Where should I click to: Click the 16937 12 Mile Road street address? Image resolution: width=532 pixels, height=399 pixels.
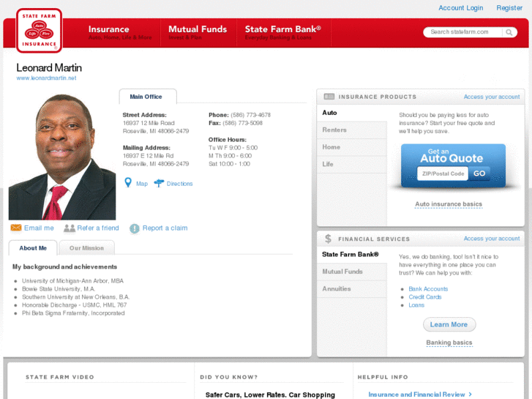click(149, 123)
